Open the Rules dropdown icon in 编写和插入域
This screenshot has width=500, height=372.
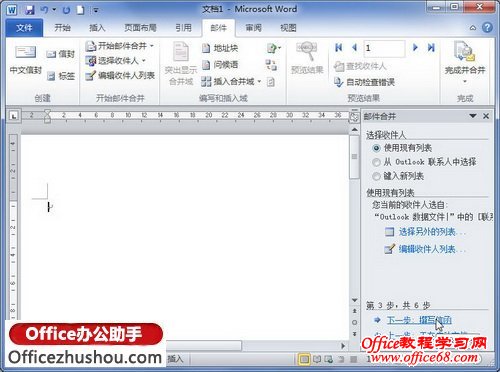pos(274,48)
